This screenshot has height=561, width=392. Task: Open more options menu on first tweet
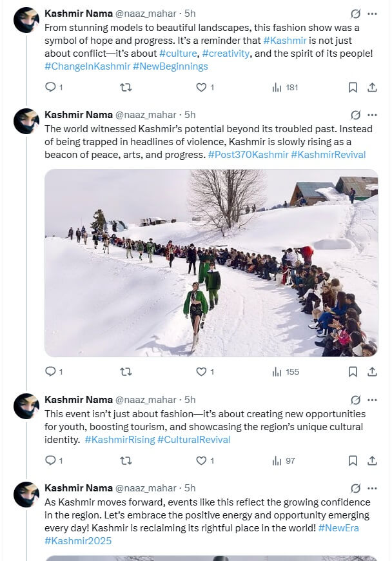tap(372, 14)
